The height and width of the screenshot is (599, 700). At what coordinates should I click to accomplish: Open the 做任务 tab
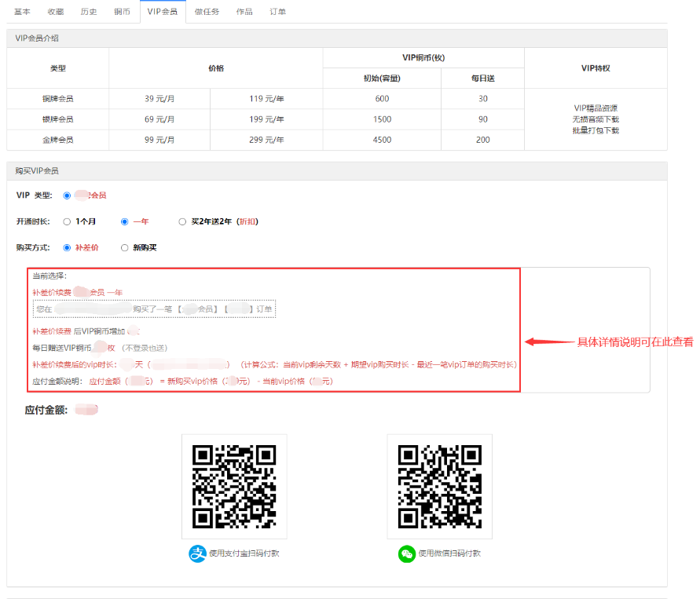pyautogui.click(x=207, y=12)
